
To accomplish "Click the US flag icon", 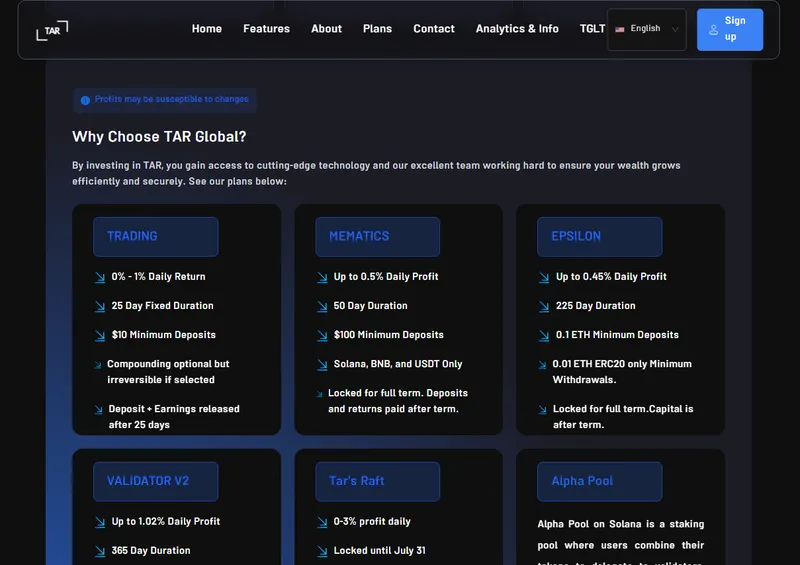I will click(619, 29).
